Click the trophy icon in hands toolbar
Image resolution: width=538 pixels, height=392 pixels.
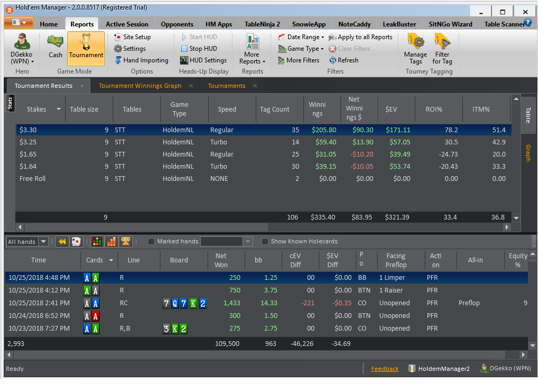125,242
